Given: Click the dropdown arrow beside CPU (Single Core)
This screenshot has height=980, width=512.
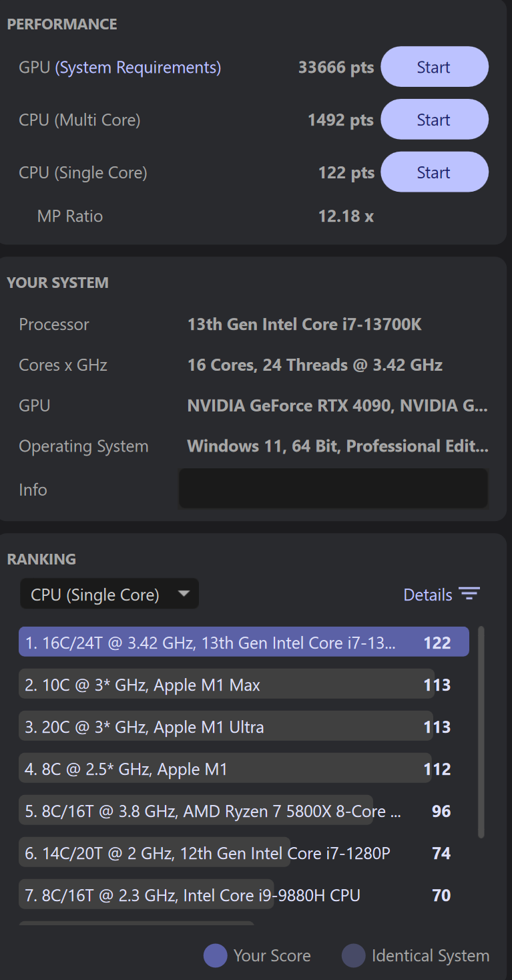Looking at the screenshot, I should pos(184,594).
